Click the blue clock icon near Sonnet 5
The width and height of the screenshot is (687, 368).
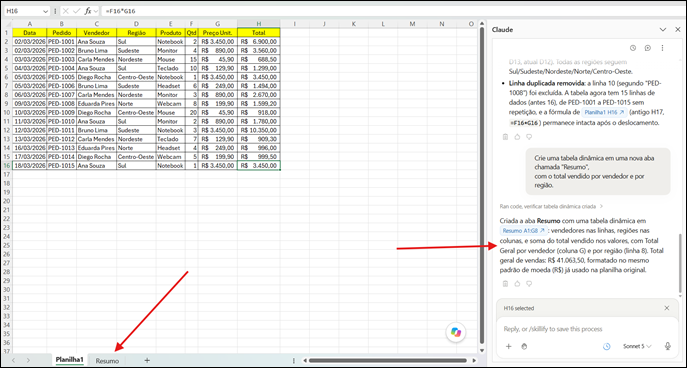click(x=606, y=347)
